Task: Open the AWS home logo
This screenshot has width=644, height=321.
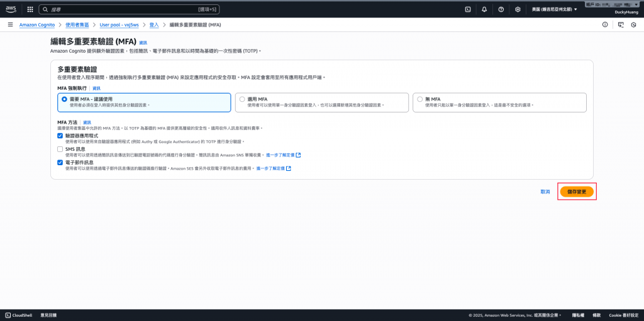Action: [11, 9]
